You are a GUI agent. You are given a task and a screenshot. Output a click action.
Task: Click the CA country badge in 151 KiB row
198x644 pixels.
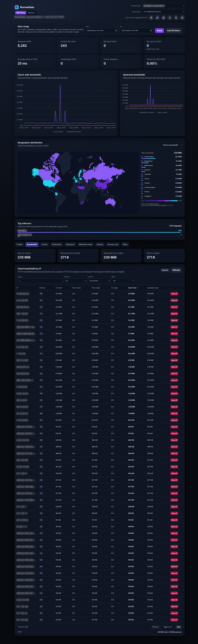coord(41,520)
